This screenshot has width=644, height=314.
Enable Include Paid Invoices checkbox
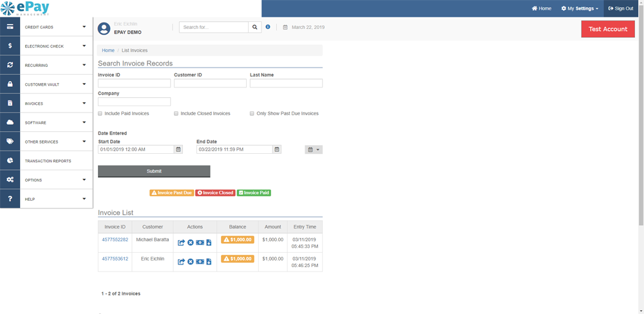click(x=100, y=113)
